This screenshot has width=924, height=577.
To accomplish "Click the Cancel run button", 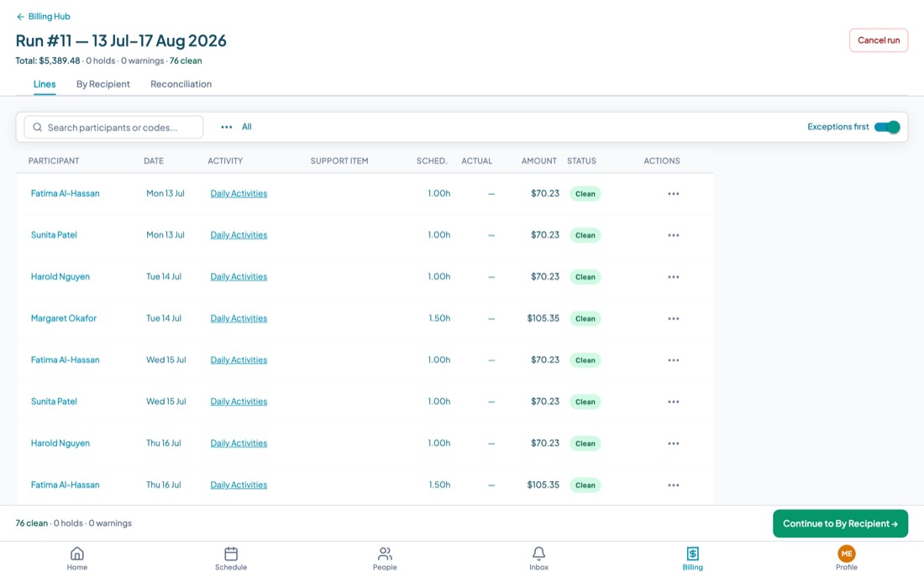I will tap(878, 40).
